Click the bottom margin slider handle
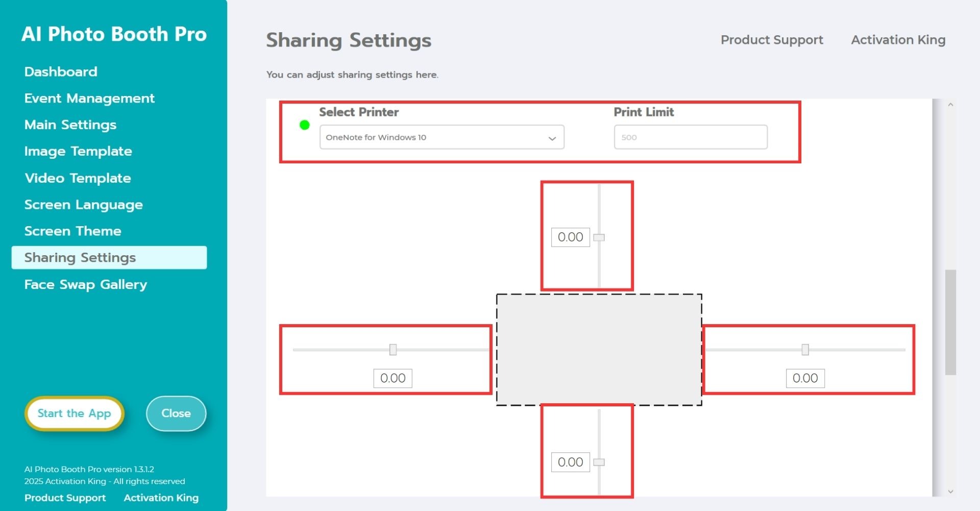980x511 pixels. coord(599,462)
